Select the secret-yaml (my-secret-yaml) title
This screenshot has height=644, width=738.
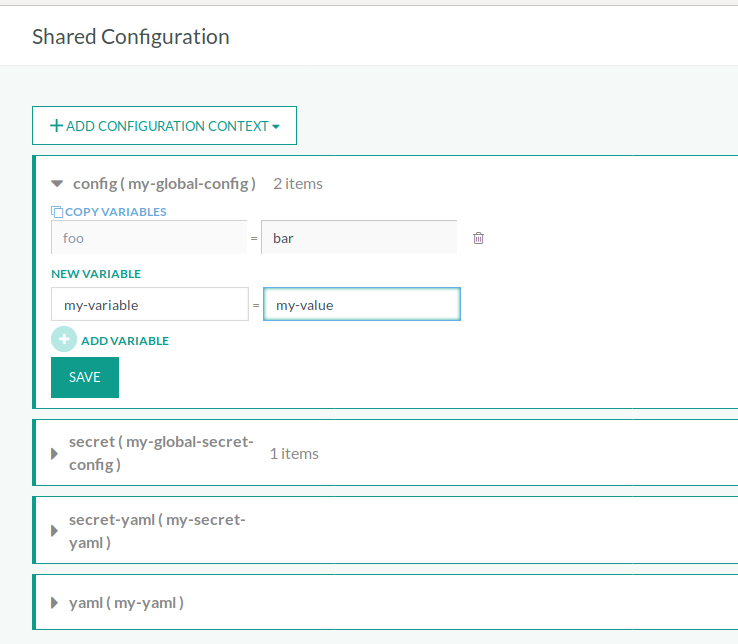click(157, 531)
